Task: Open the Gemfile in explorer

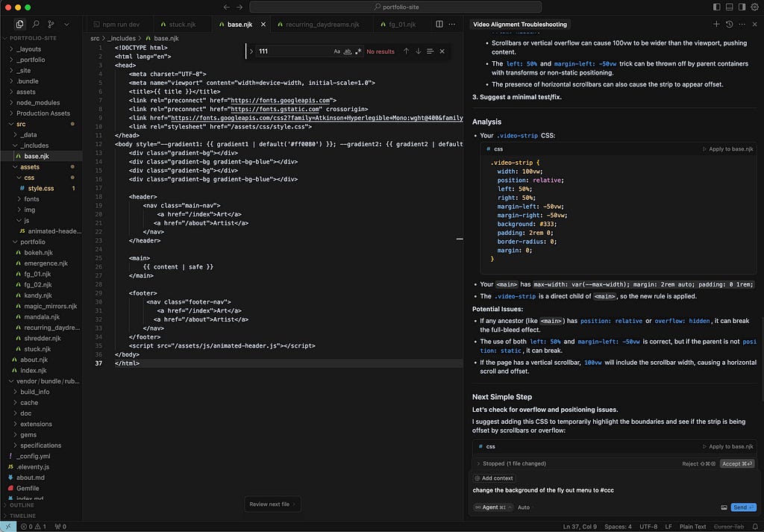Action: 41,488
